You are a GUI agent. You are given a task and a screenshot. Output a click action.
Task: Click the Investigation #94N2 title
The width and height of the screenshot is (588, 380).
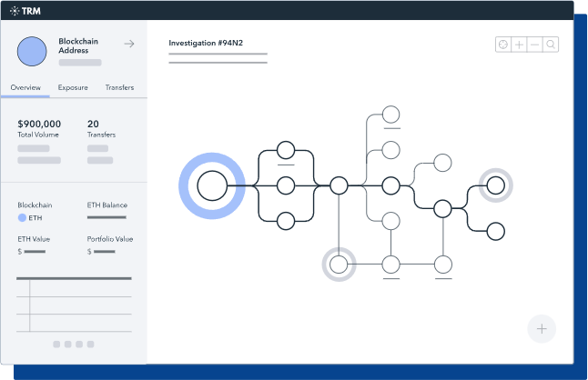pyautogui.click(x=206, y=43)
